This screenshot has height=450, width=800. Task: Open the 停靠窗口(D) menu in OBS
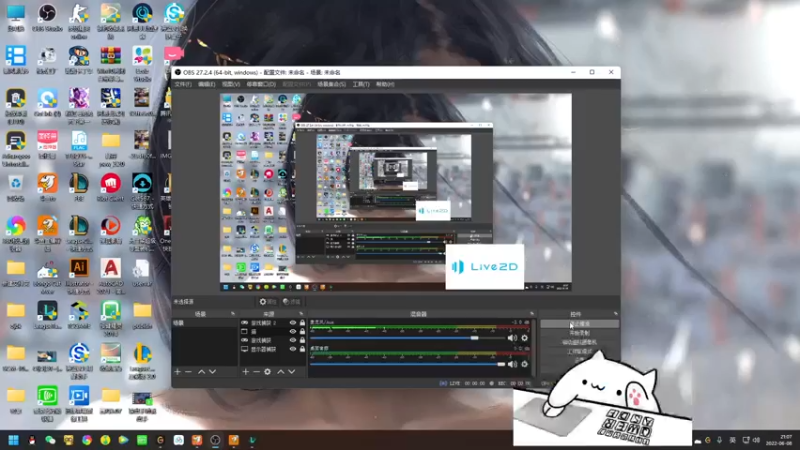coord(261,84)
